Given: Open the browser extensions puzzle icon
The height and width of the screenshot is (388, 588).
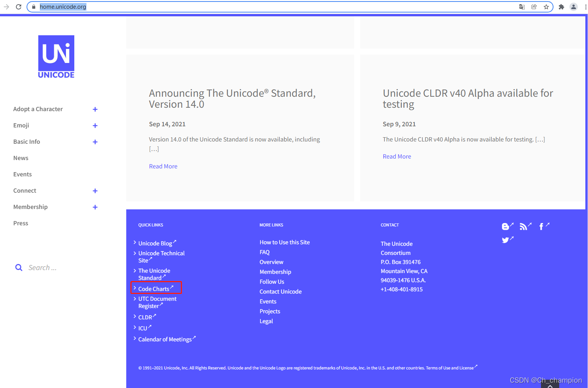Looking at the screenshot, I should click(x=561, y=7).
